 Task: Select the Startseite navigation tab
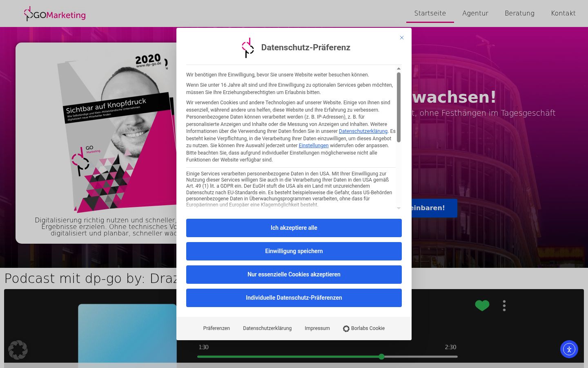[x=430, y=13]
